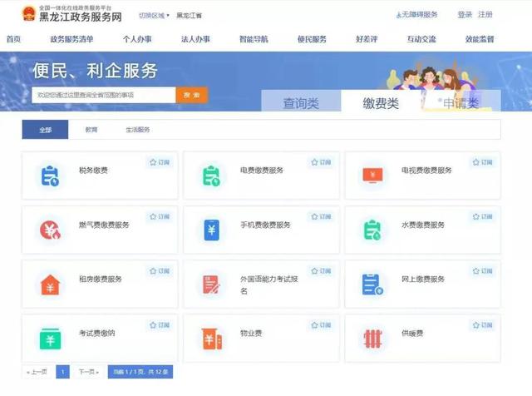
Task: Click the 水费缴费服务 water drop icon
Action: (372, 230)
